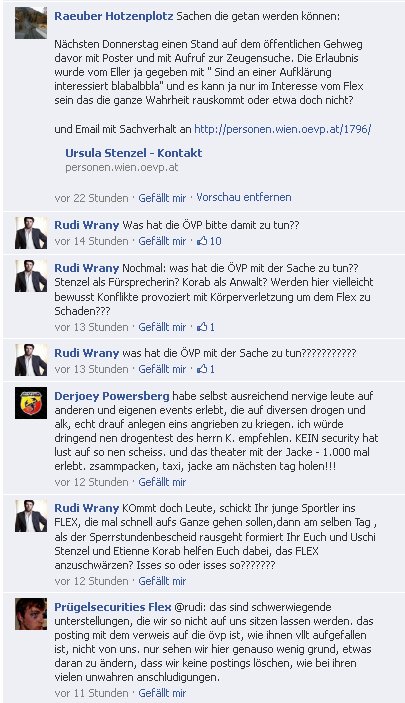Open Raeuber Hotzenplotz profile picture
Screen dimensions: 405x703
tap(31, 23)
